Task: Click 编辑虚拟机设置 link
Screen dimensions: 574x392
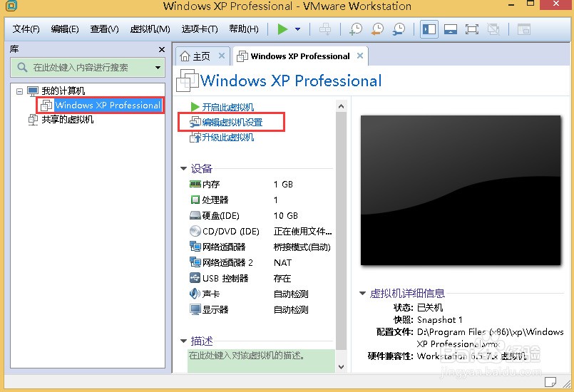Action: pyautogui.click(x=232, y=123)
